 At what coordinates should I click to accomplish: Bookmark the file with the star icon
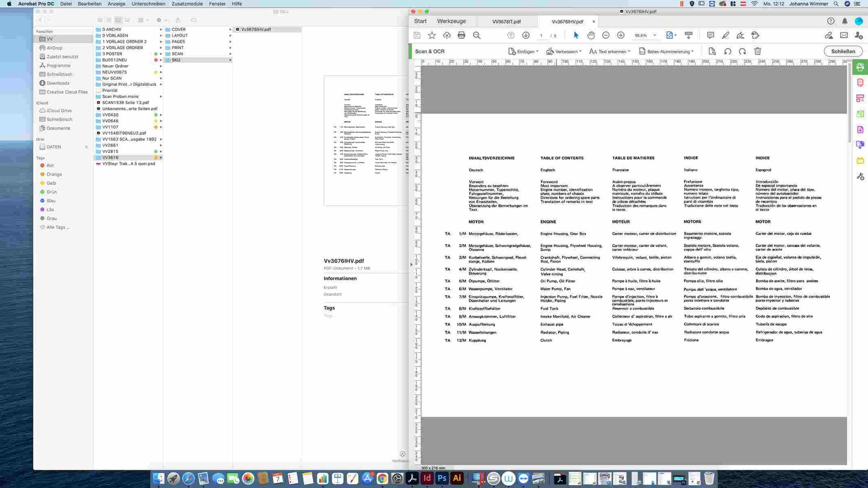pyautogui.click(x=432, y=35)
